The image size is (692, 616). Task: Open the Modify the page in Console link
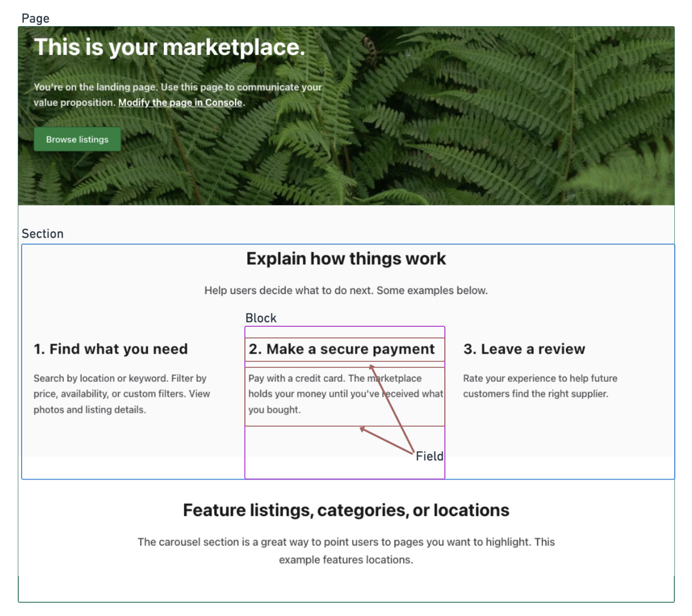179,102
